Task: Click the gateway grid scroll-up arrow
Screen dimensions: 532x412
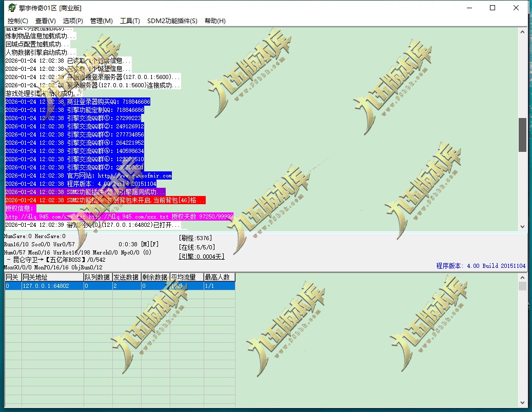Action: [522, 277]
